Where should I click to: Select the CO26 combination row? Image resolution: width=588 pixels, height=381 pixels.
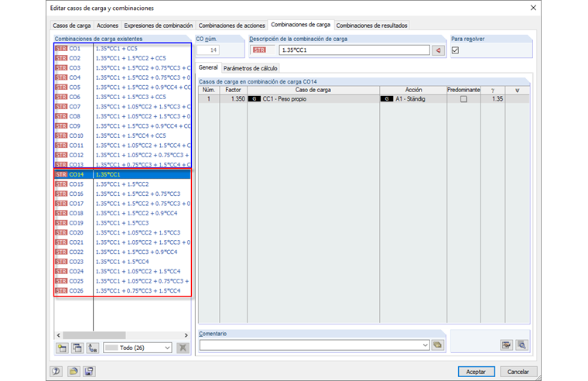click(122, 291)
